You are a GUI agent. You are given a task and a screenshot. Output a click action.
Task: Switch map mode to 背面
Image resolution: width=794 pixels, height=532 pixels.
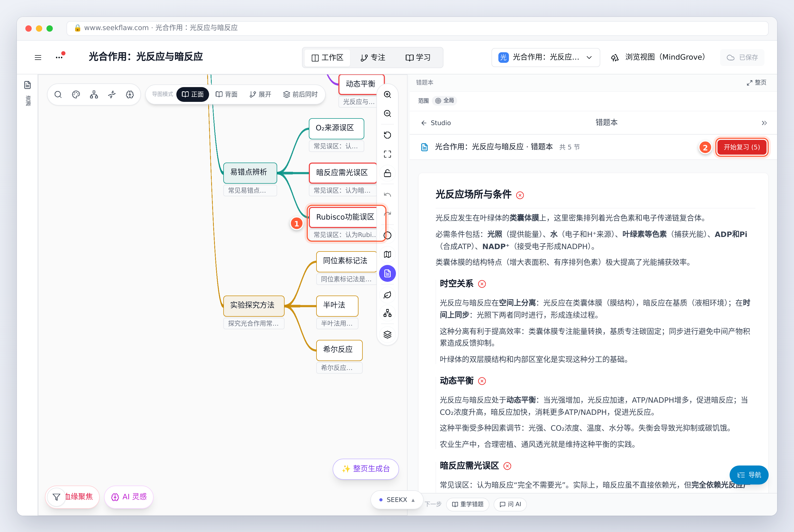(x=226, y=94)
